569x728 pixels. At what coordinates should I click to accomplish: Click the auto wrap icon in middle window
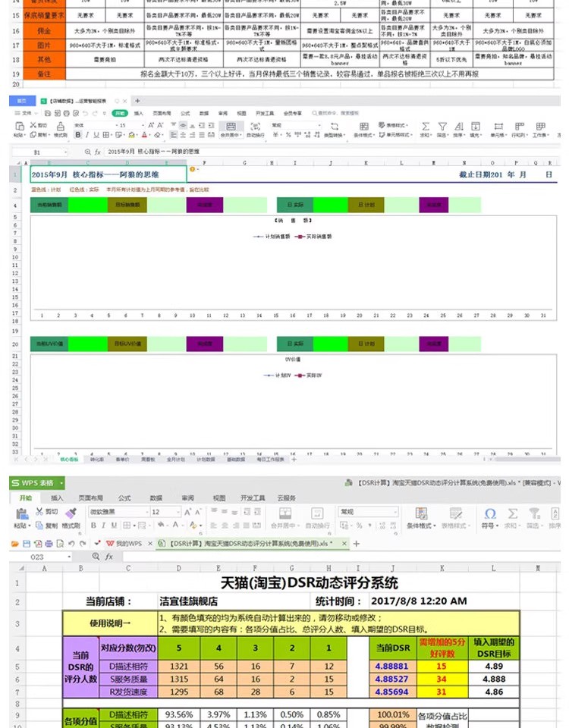click(x=255, y=127)
